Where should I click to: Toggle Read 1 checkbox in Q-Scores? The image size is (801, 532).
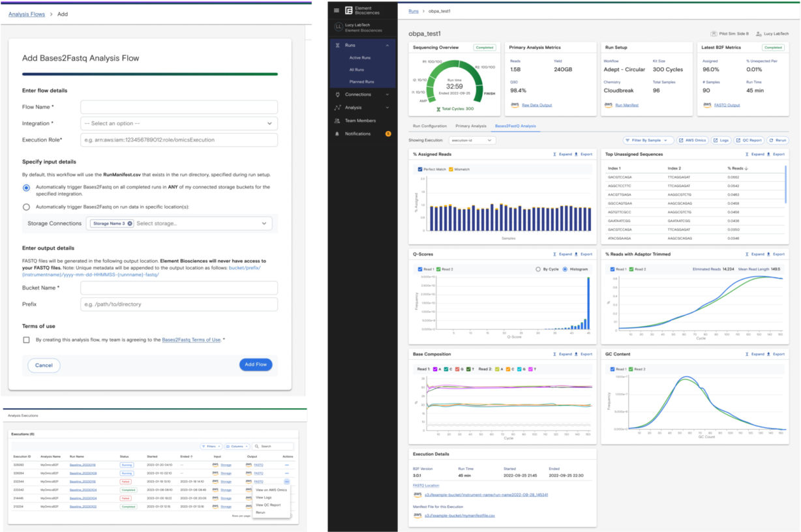tap(420, 269)
